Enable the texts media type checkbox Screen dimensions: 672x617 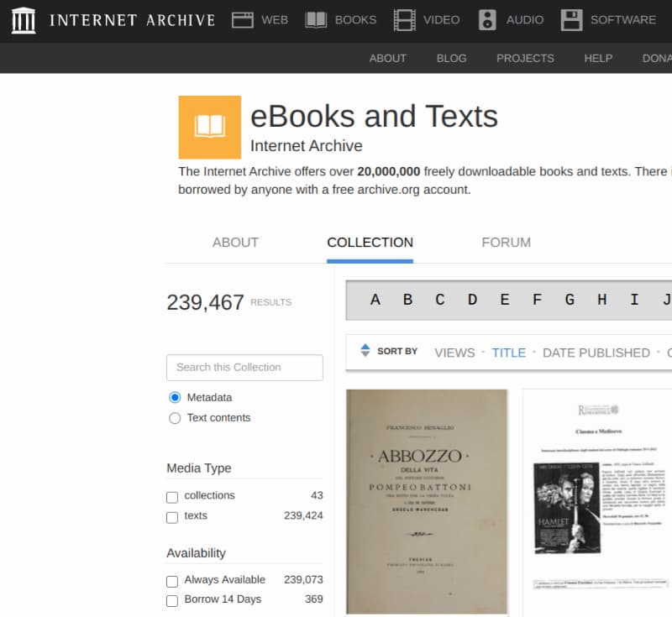[x=172, y=517]
